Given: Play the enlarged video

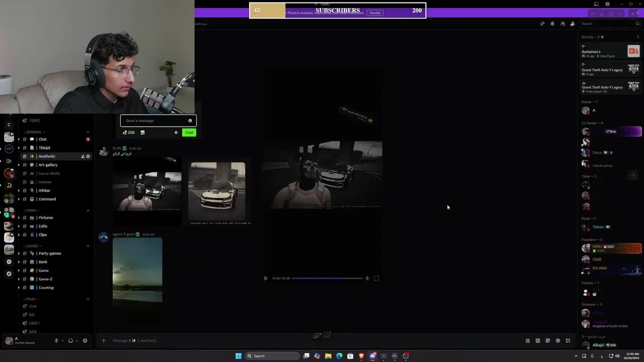Looking at the screenshot, I should coord(266,278).
